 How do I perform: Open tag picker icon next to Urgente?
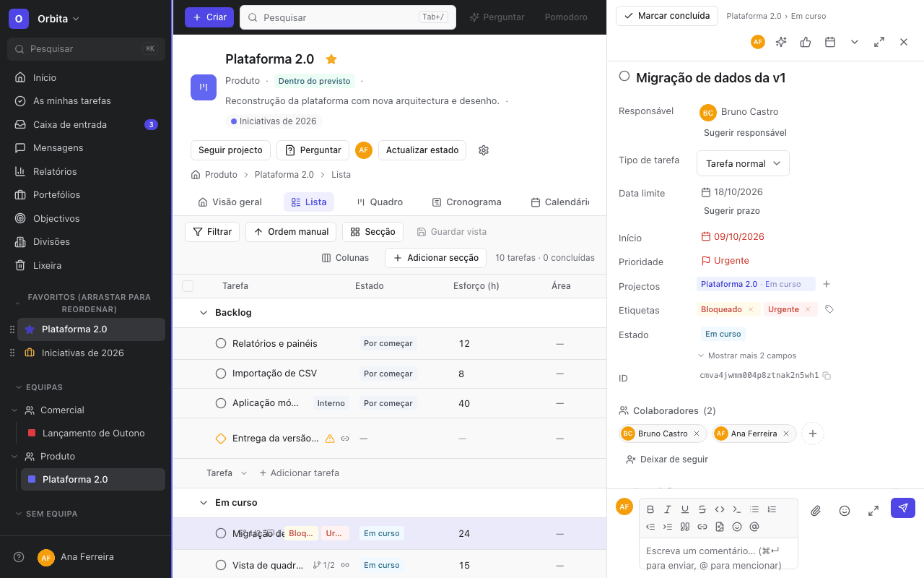829,309
